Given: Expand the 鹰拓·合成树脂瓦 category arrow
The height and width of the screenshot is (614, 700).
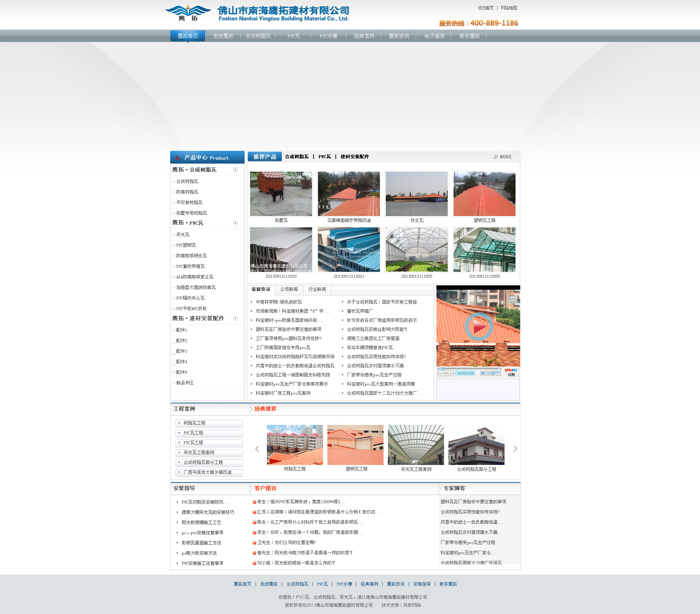Looking at the screenshot, I should tap(236, 170).
